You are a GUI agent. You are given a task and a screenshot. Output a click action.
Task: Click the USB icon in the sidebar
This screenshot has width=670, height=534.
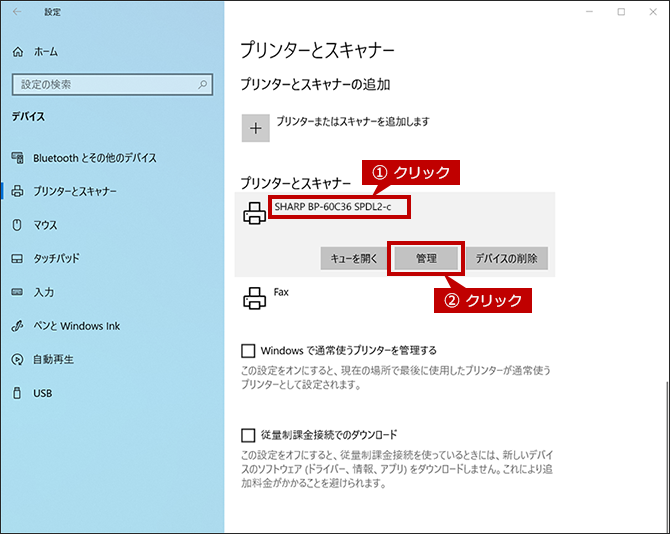17,393
